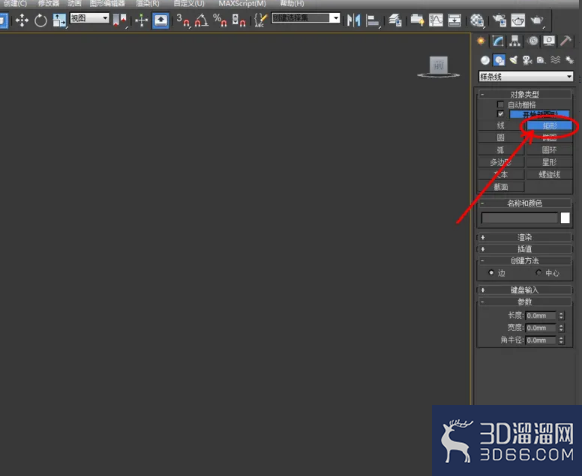Open the Rendered Frame Window icon
The height and width of the screenshot is (476, 582).
[x=518, y=20]
